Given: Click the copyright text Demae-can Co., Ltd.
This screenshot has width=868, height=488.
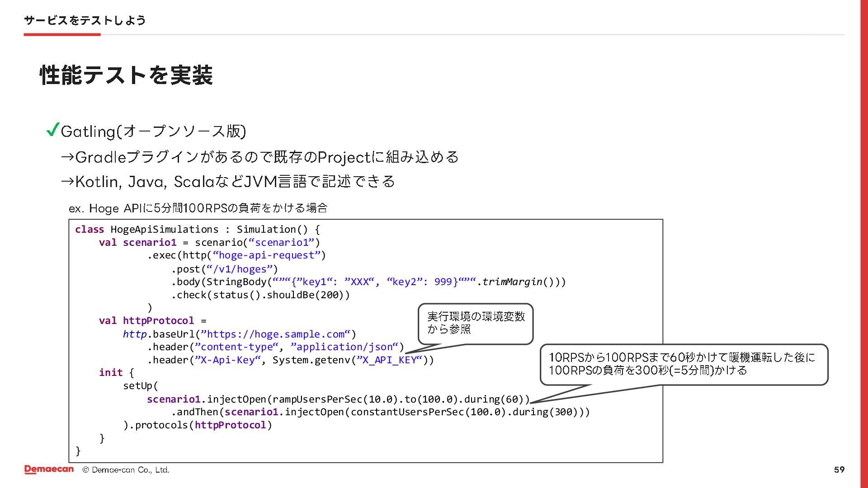Looking at the screenshot, I should tap(126, 470).
